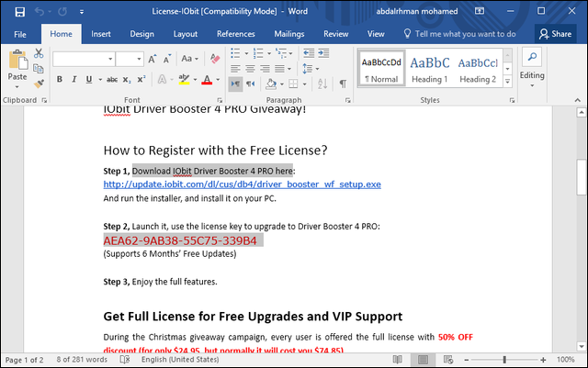The width and height of the screenshot is (588, 368).
Task: Open the References tab
Action: click(x=235, y=34)
